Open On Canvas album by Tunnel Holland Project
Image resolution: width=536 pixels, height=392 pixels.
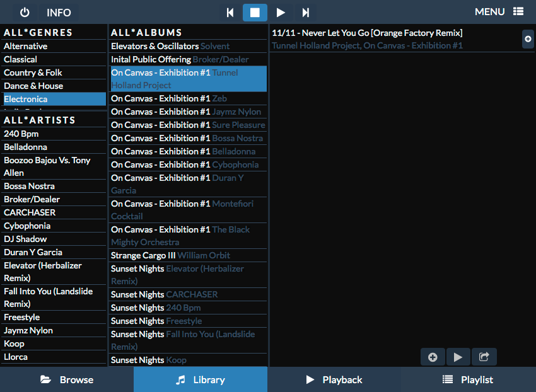(x=188, y=79)
